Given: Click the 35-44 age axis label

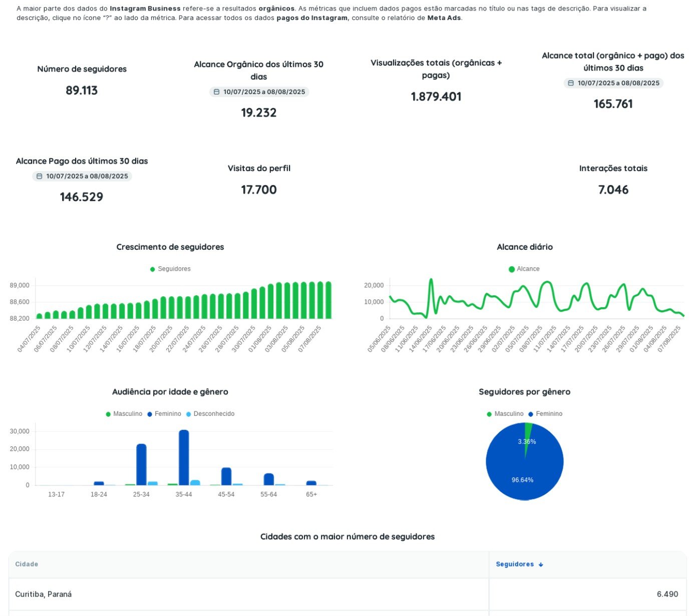Looking at the screenshot, I should 184,494.
